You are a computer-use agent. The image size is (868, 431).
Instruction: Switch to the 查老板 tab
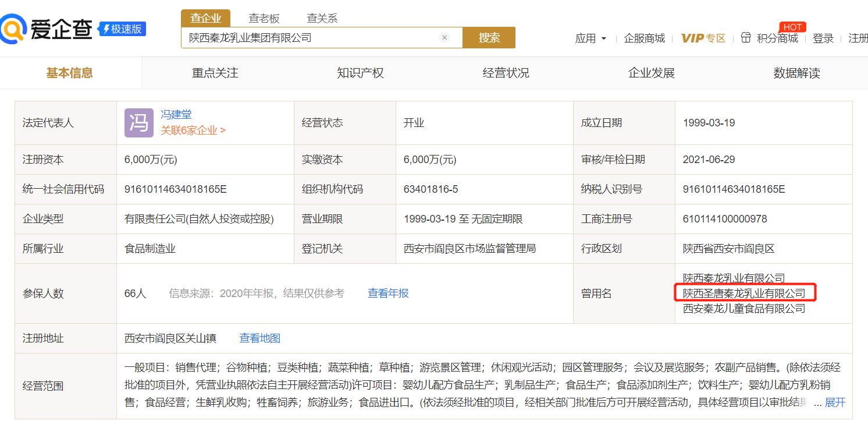point(265,18)
